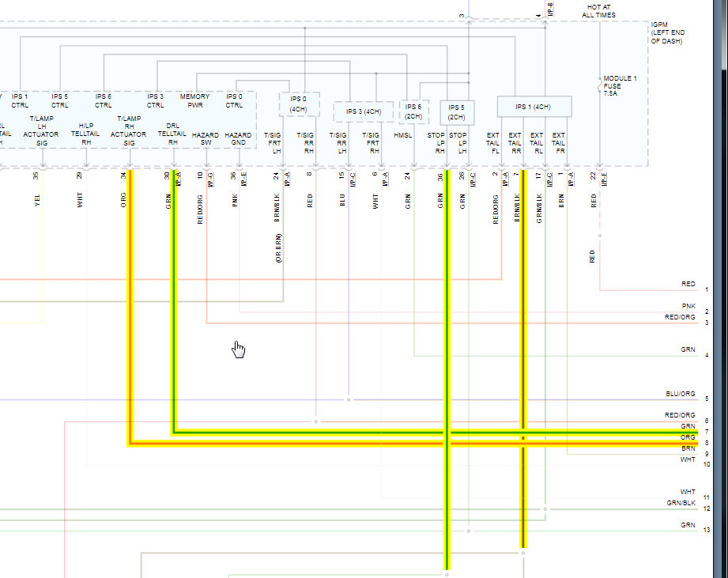The image size is (728, 578).
Task: Click the BLU wire label at pin 15
Action: coord(342,200)
